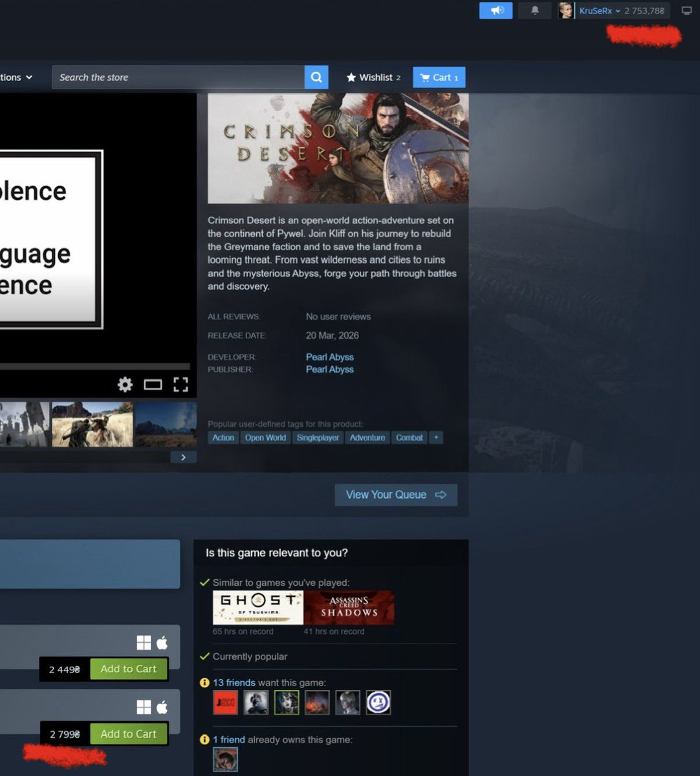Image resolution: width=700 pixels, height=776 pixels.
Task: Expand the partially visible store menu dropdown
Action: pos(16,77)
